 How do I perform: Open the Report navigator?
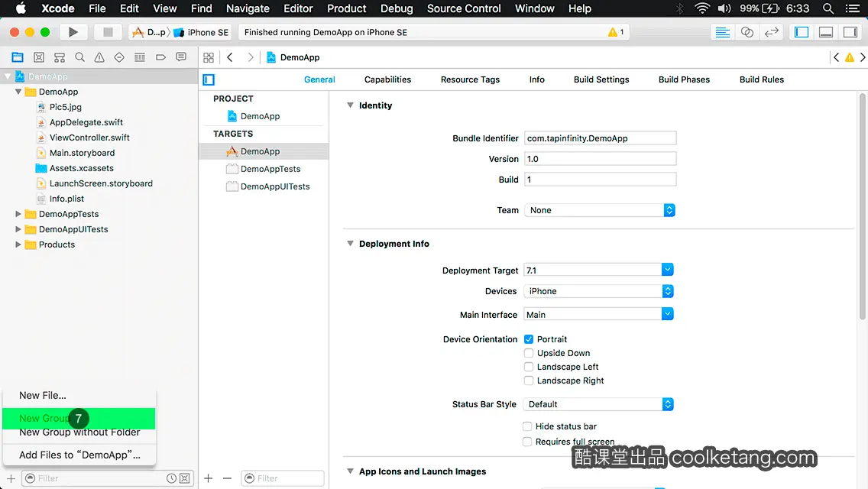(x=181, y=57)
